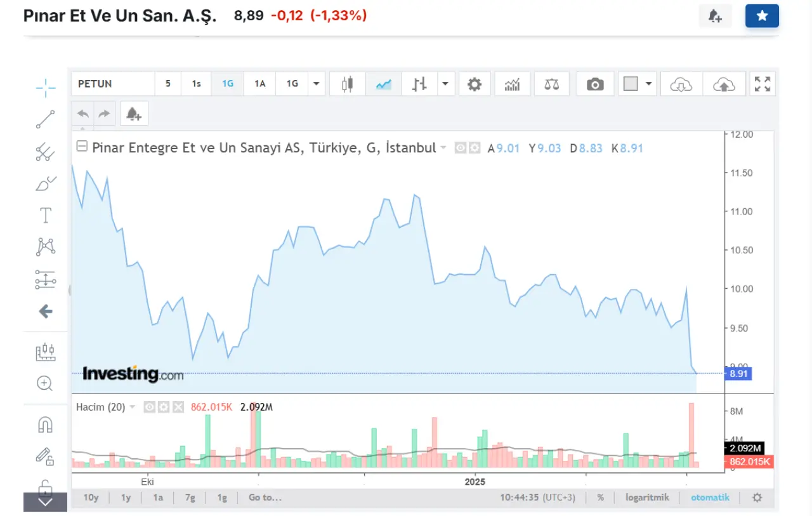The height and width of the screenshot is (516, 812).
Task: Toggle the logaritmik scale option
Action: [647, 498]
